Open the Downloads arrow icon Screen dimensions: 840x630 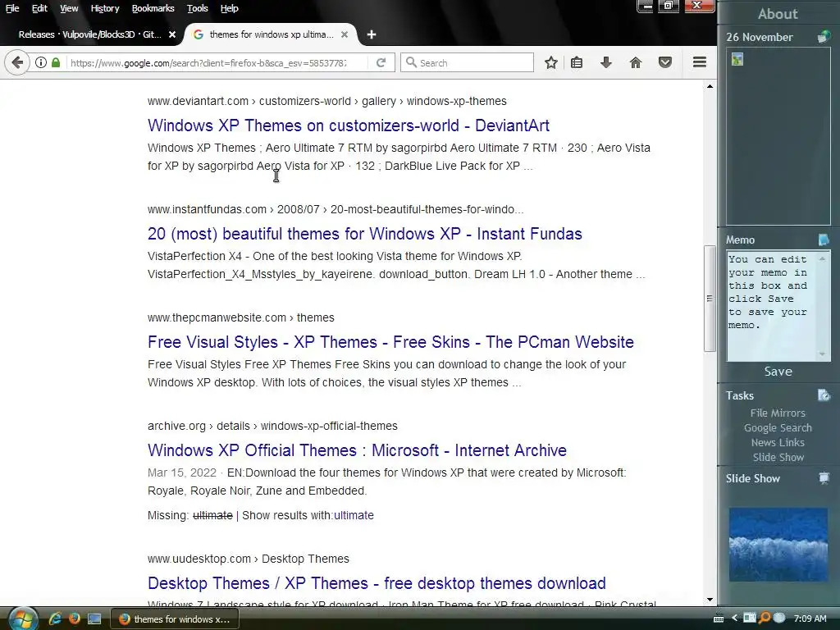click(x=606, y=62)
